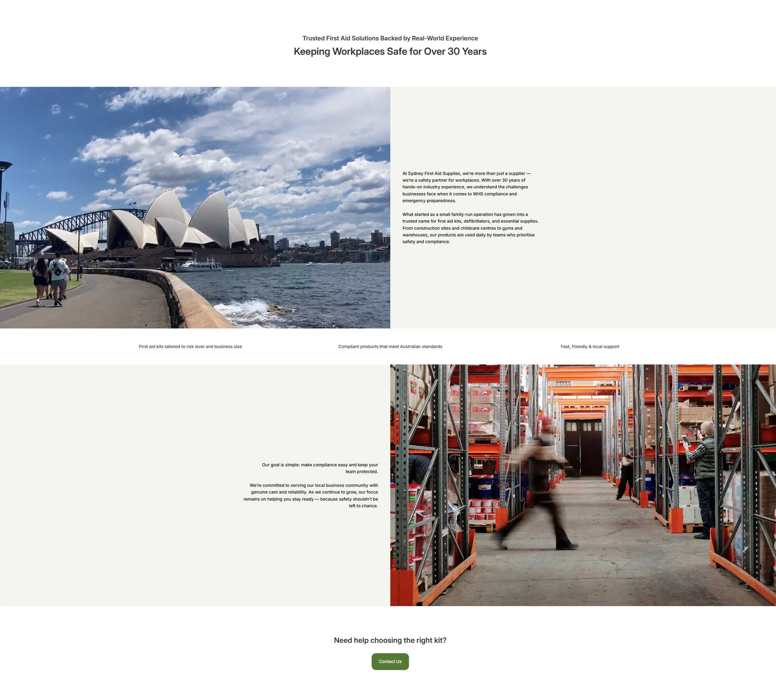776x700 pixels.
Task: Click subtitle 'Trusted First Aid Solutions Backed by Real-World Experience'
Action: [390, 38]
